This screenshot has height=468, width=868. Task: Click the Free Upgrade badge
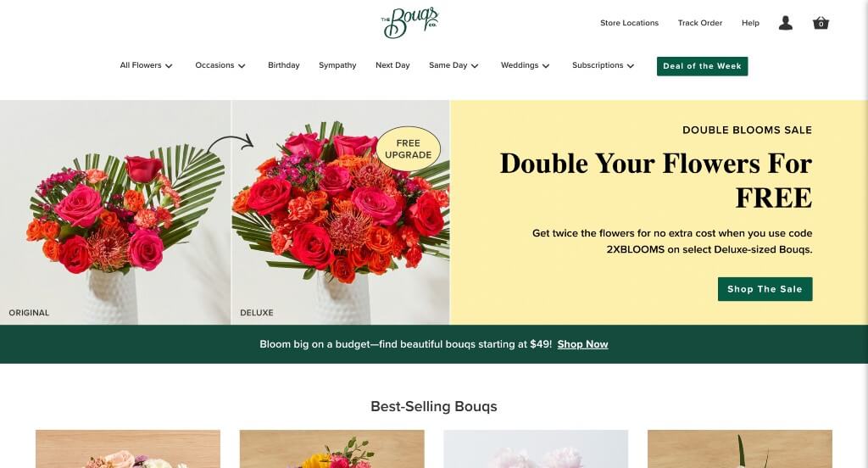pyautogui.click(x=408, y=149)
